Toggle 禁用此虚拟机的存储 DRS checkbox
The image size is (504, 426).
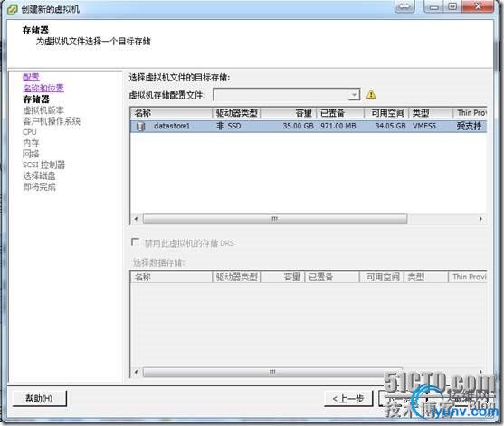point(136,242)
